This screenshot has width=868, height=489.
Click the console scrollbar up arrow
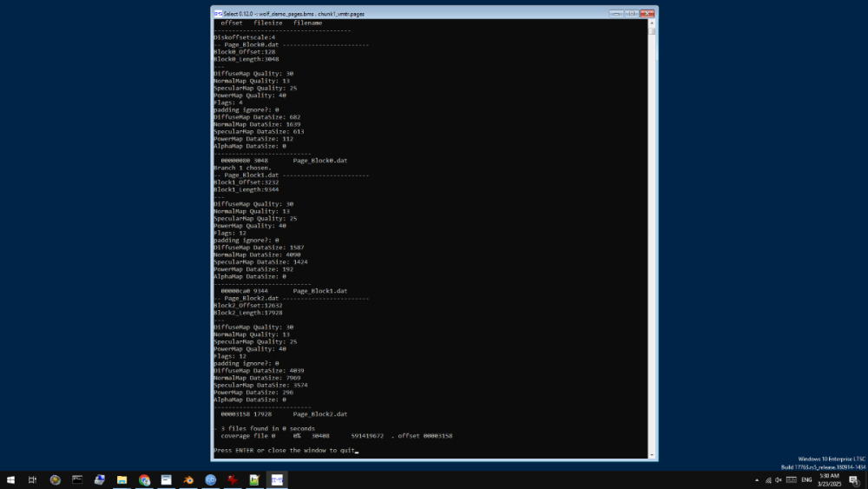[652, 23]
